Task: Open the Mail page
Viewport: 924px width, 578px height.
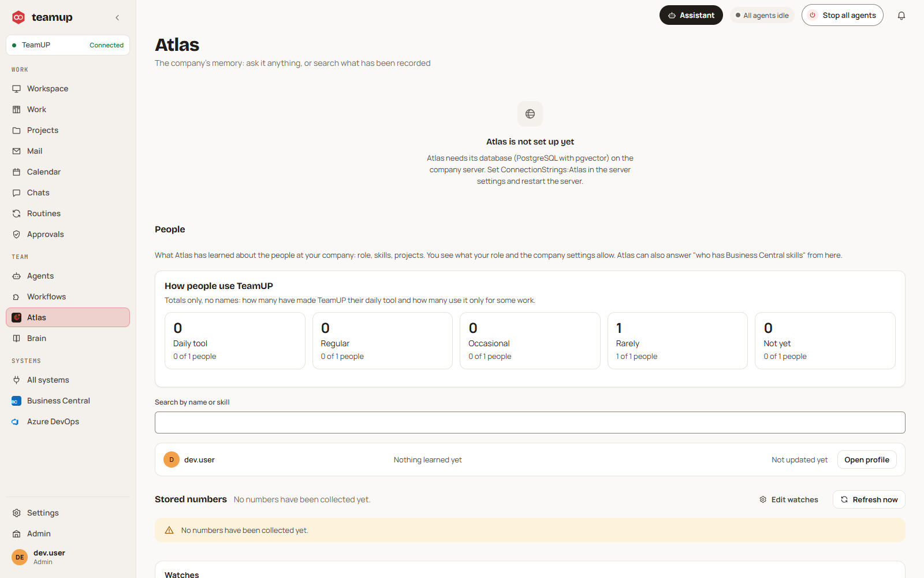Action: [x=68, y=151]
